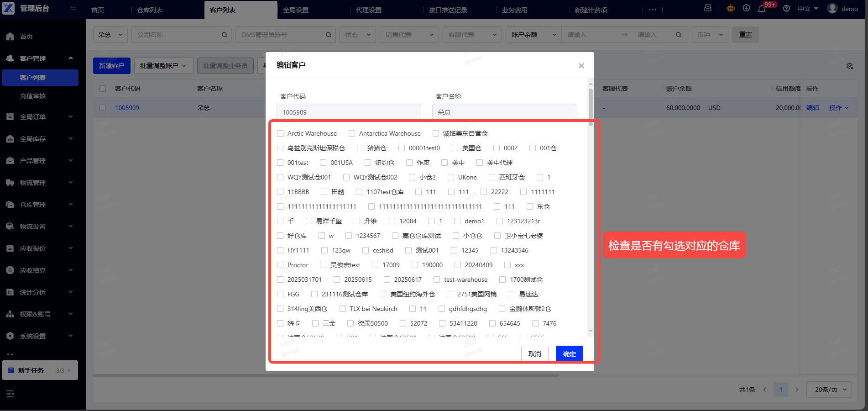The width and height of the screenshot is (868, 411).
Task: Click the 统计分析 sidebar icon
Action: point(10,292)
